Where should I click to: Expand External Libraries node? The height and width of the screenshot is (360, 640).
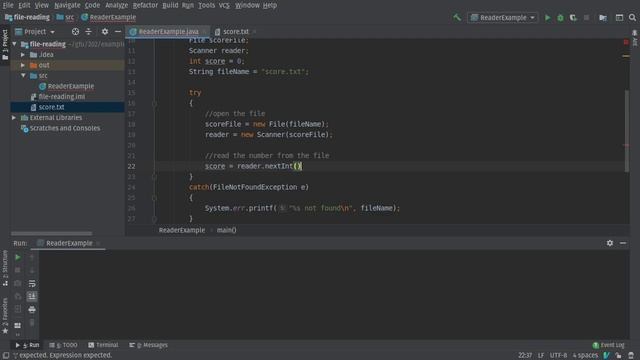[14, 118]
